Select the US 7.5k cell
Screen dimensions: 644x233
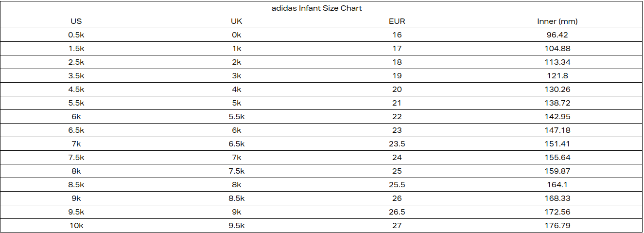click(x=76, y=158)
